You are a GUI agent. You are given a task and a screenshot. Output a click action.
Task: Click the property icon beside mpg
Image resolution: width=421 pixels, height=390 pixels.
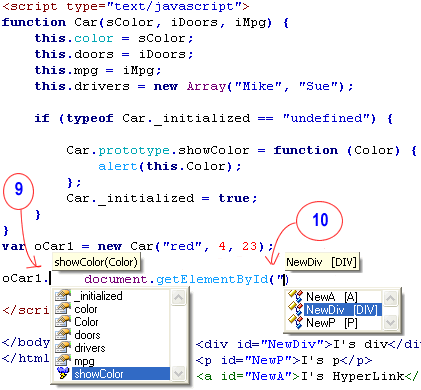(63, 361)
